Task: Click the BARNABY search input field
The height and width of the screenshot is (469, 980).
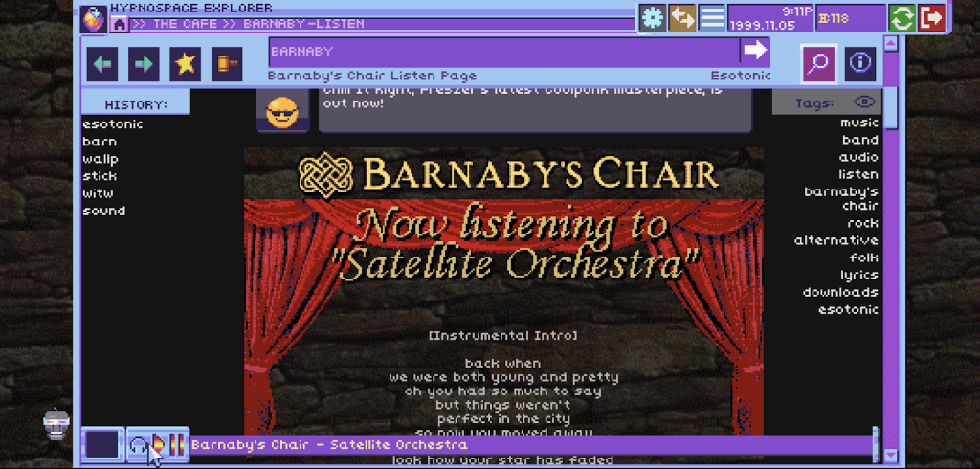Action: [503, 52]
